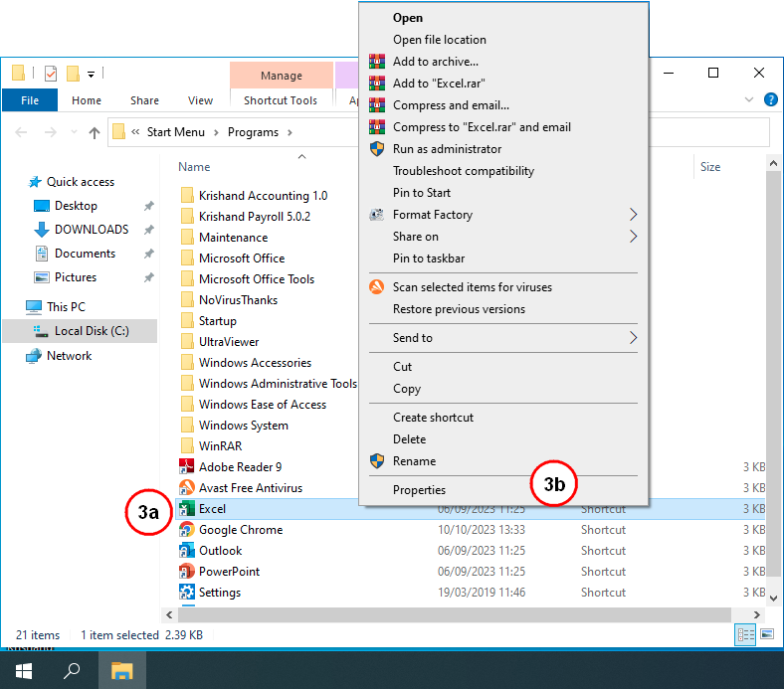This screenshot has height=689, width=784.
Task: Click the taskbar Search magnifier
Action: point(72,670)
